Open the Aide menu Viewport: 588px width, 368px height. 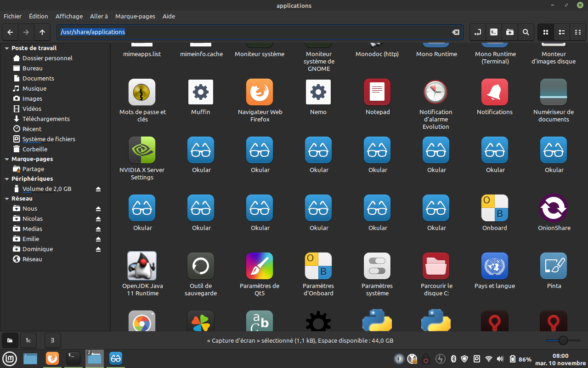tap(169, 16)
